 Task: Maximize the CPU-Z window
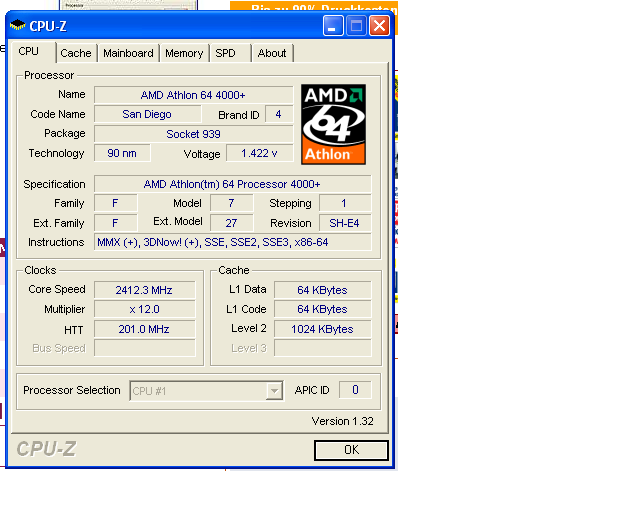pos(356,26)
